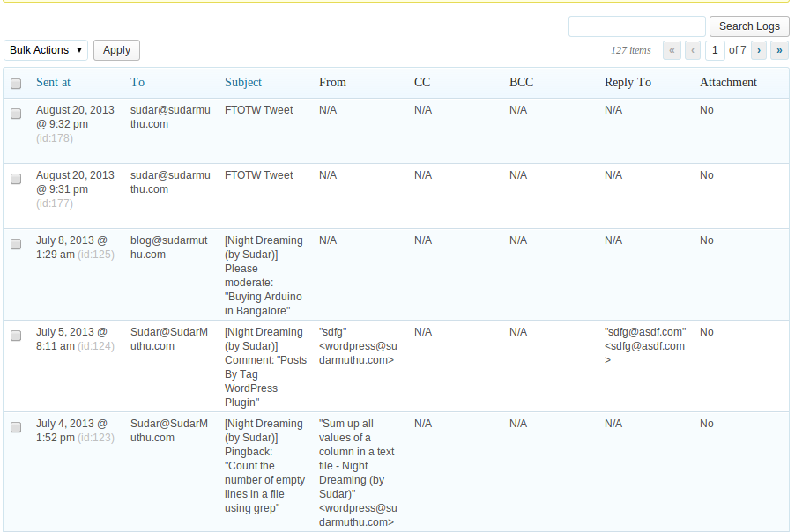Screen dimensions: 795x532
Task: Go to previous page arrow
Action: pyautogui.click(x=693, y=50)
